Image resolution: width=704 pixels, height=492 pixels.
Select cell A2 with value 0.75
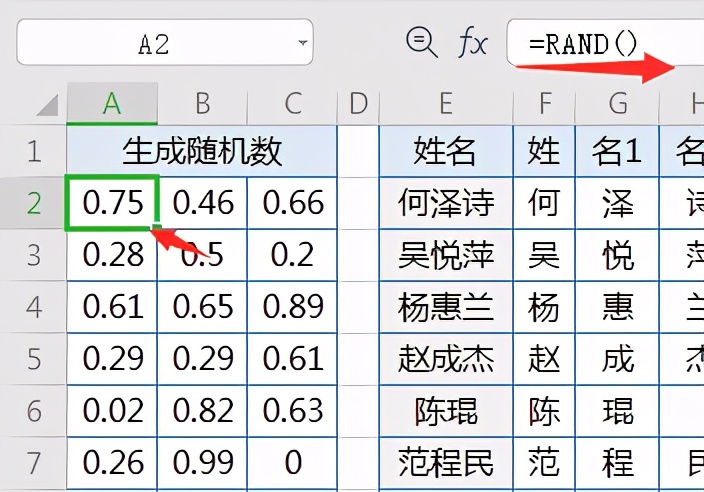pyautogui.click(x=112, y=203)
